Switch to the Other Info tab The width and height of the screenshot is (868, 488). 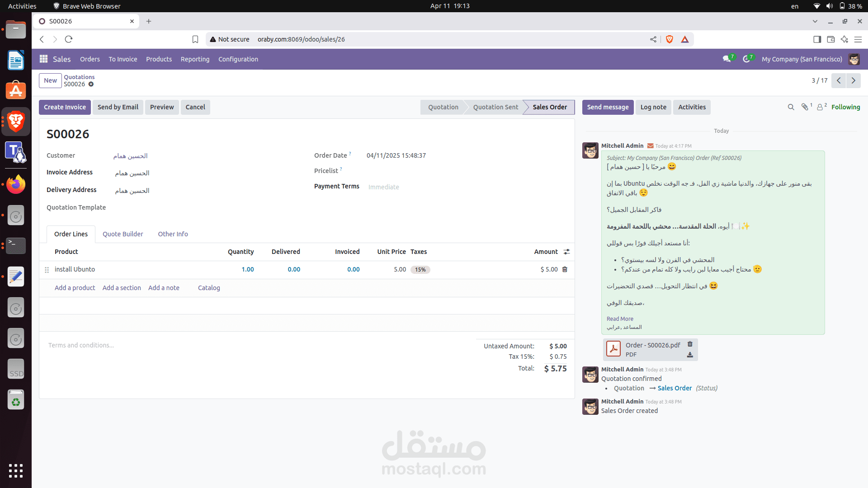pyautogui.click(x=173, y=234)
